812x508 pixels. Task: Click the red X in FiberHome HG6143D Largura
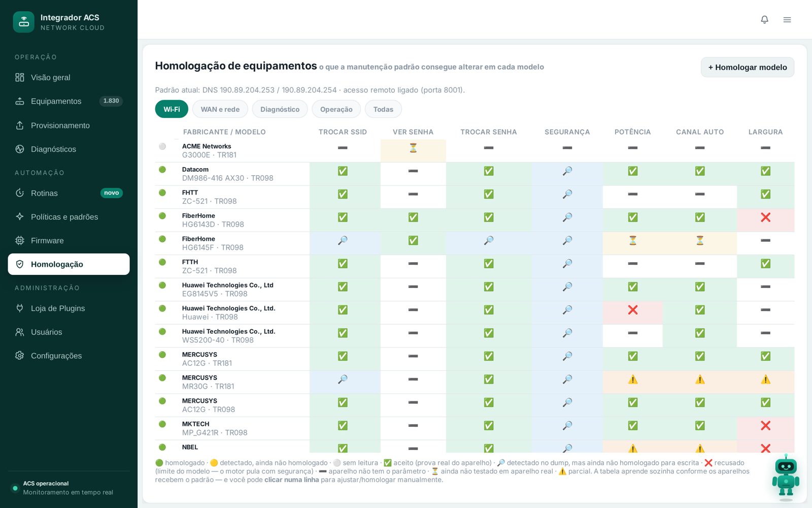[x=765, y=217]
